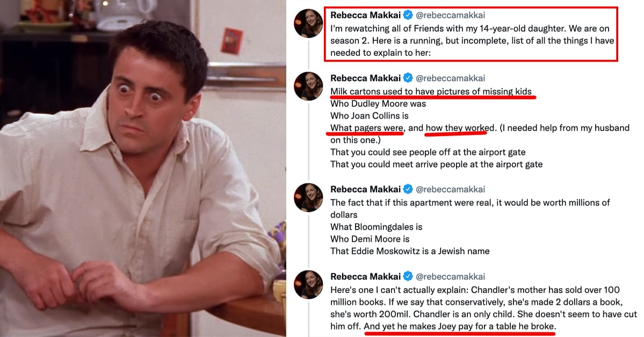This screenshot has height=337, width=644.
Task: Click the @rebeccamakkai handle on the Chandler tweet
Action: click(451, 276)
